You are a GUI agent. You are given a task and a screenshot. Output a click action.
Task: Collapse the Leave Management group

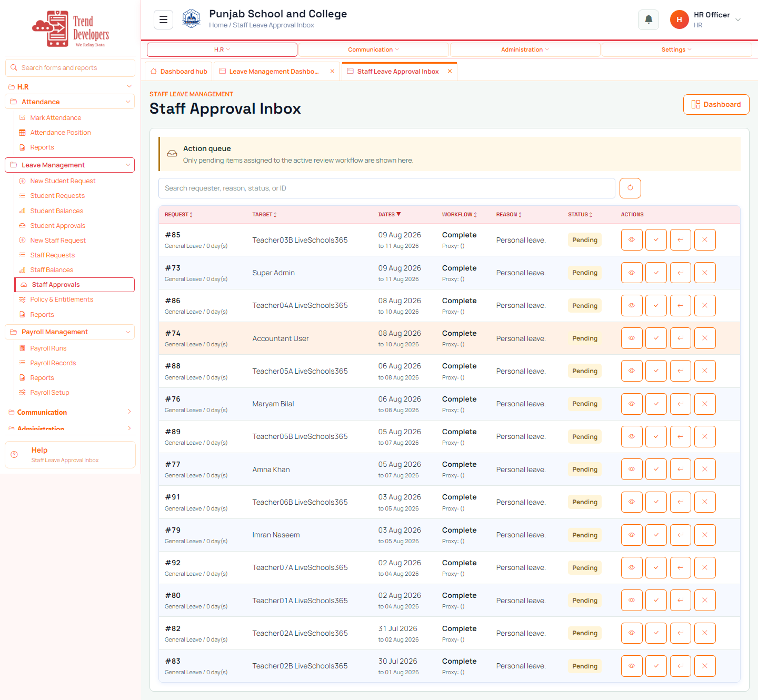coord(70,165)
